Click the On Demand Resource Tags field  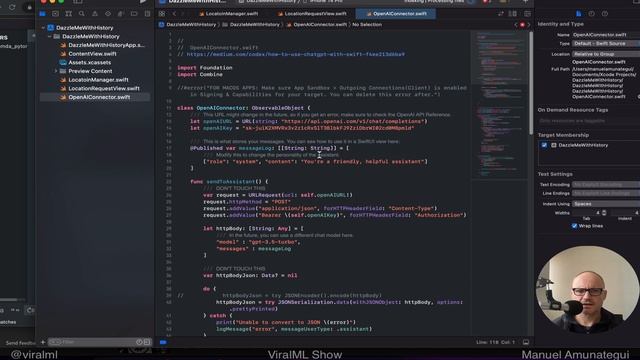589,121
